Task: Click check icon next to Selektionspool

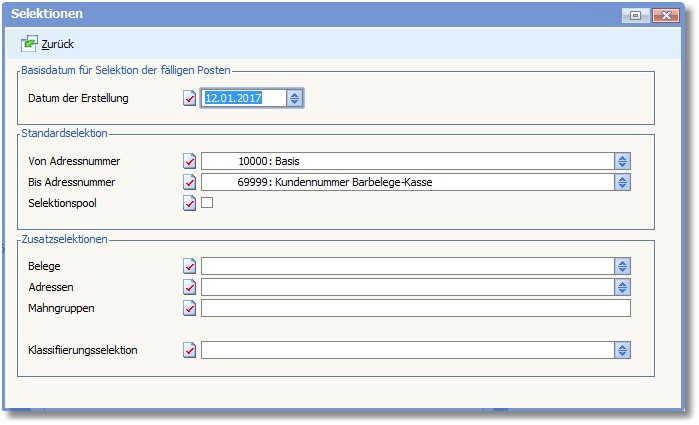Action: pyautogui.click(x=190, y=203)
